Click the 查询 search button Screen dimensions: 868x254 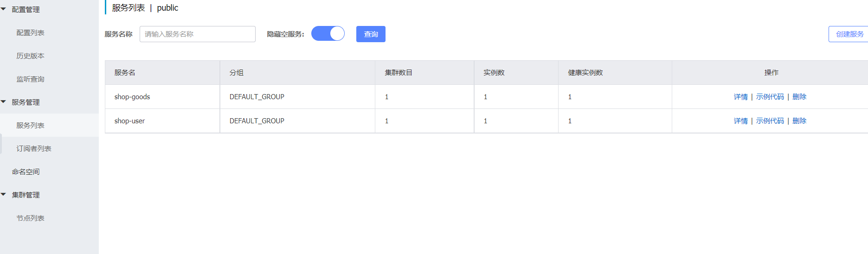tap(371, 34)
